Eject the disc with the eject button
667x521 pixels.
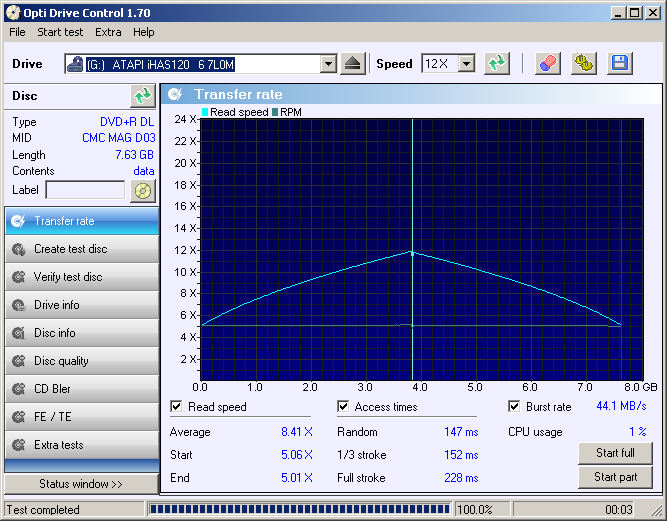(353, 64)
